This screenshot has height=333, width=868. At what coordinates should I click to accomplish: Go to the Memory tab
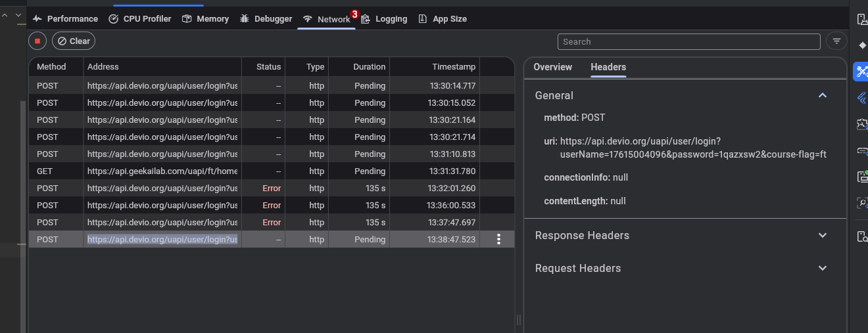pyautogui.click(x=205, y=19)
